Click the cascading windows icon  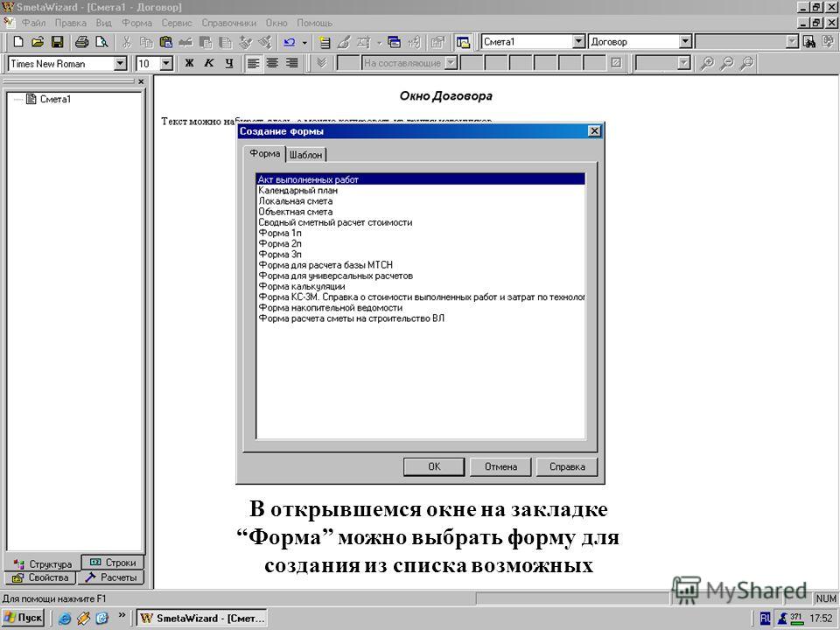pyautogui.click(x=395, y=42)
